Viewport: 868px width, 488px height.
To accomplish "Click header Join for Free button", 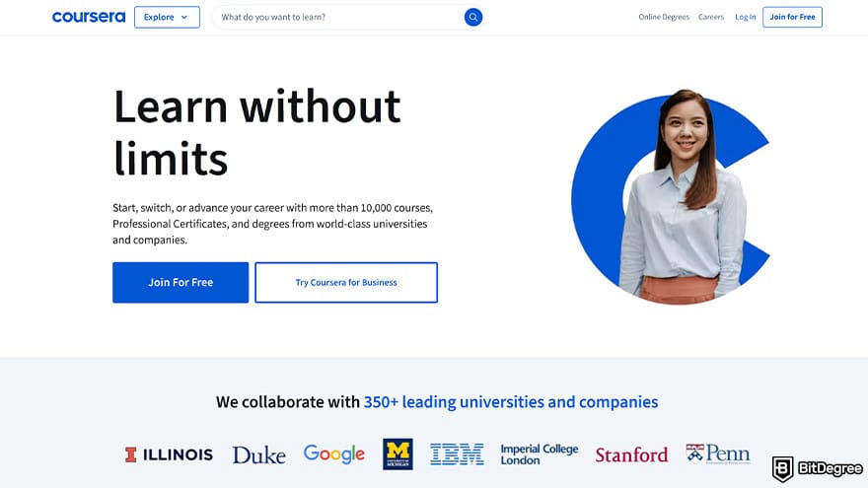I will [792, 17].
